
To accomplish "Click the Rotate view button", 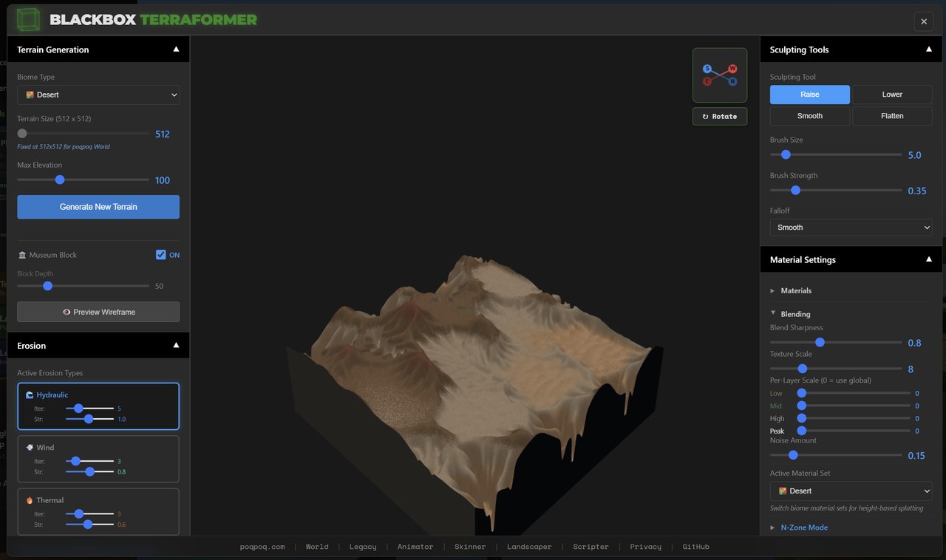I will pyautogui.click(x=720, y=116).
